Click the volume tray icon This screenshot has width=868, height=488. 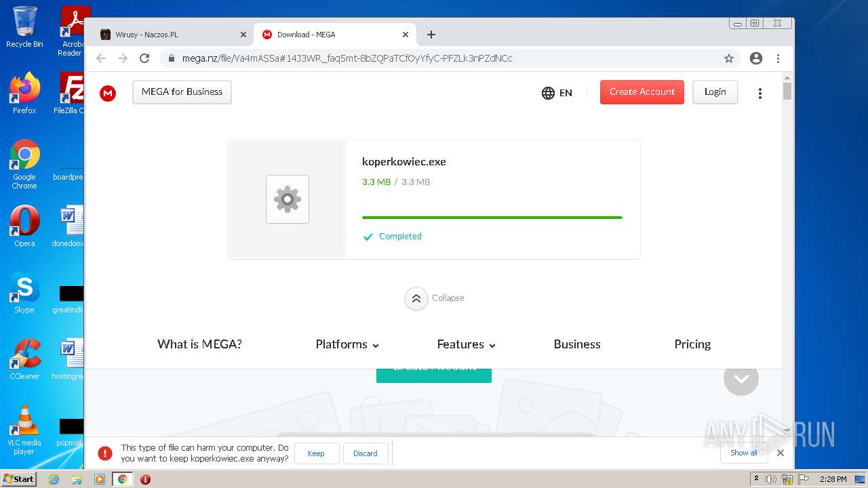pyautogui.click(x=771, y=479)
